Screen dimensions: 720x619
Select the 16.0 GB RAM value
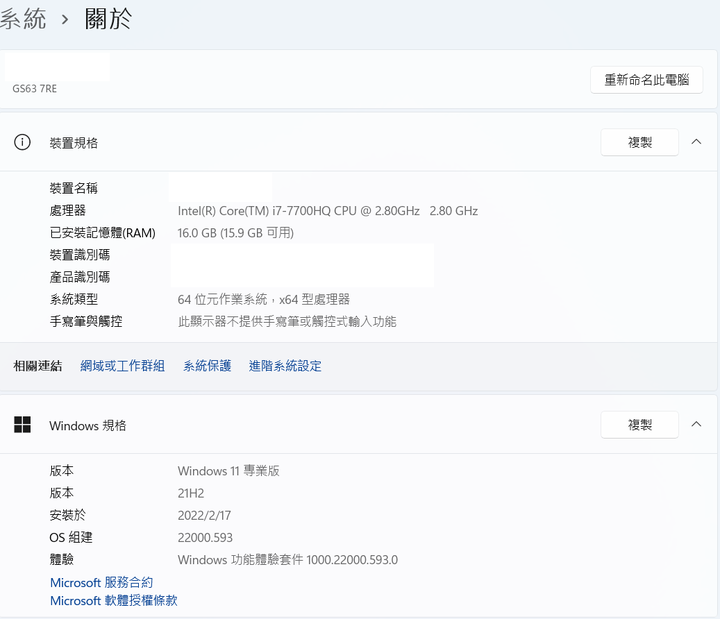tap(235, 233)
